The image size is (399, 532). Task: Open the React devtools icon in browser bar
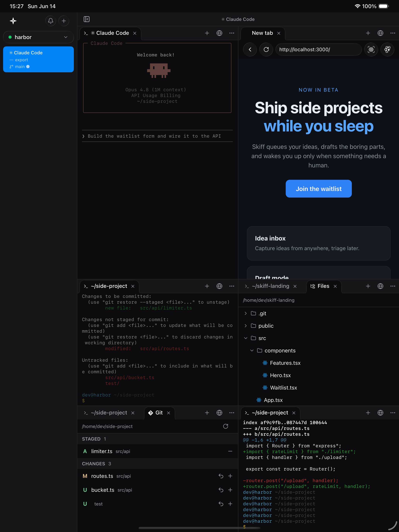[x=387, y=49]
